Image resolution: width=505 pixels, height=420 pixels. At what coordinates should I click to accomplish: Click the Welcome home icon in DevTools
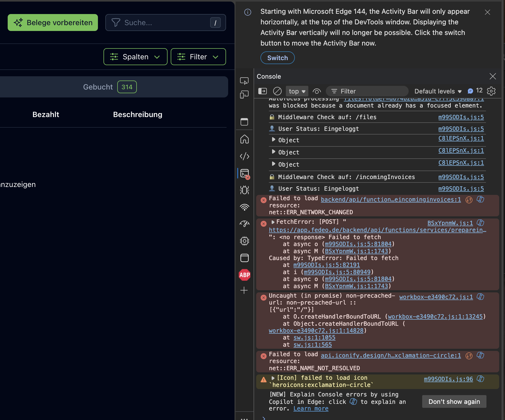(x=244, y=139)
